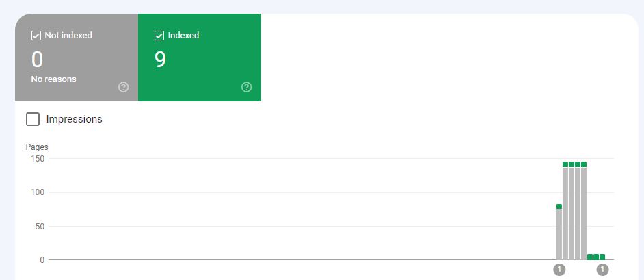The image size is (644, 280).
Task: Select the third of the four tallest bars
Action: point(578,211)
